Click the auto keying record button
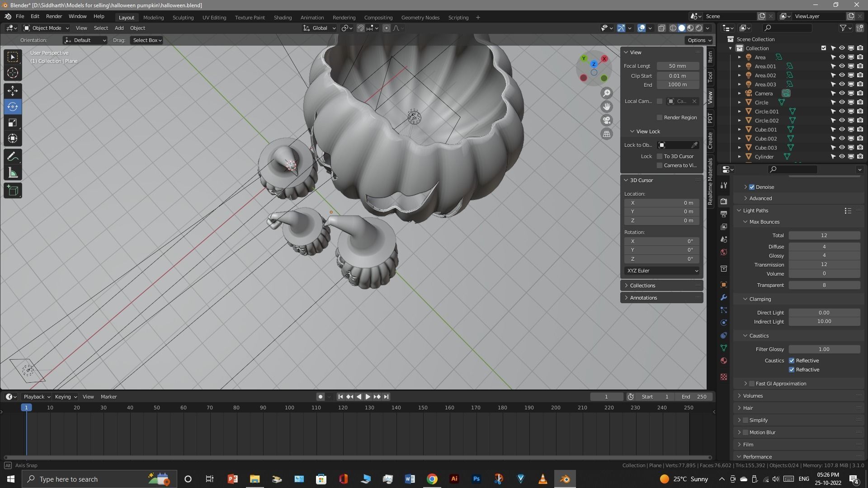 tap(320, 397)
